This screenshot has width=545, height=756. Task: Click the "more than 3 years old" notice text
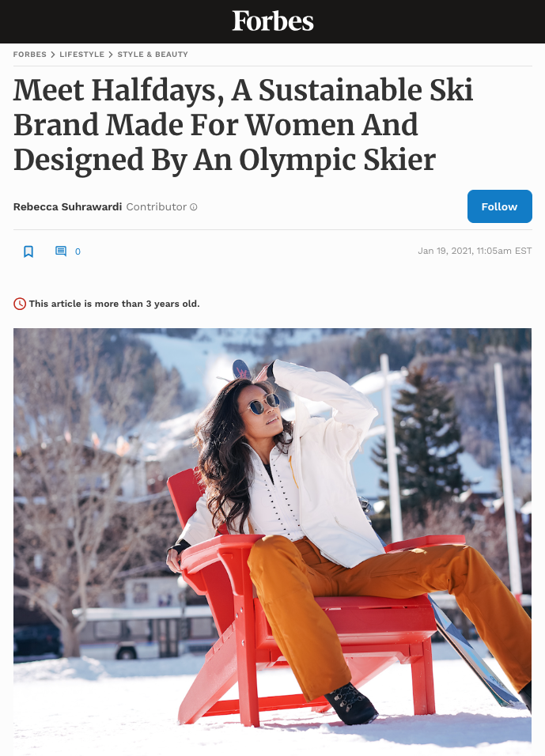(x=115, y=304)
